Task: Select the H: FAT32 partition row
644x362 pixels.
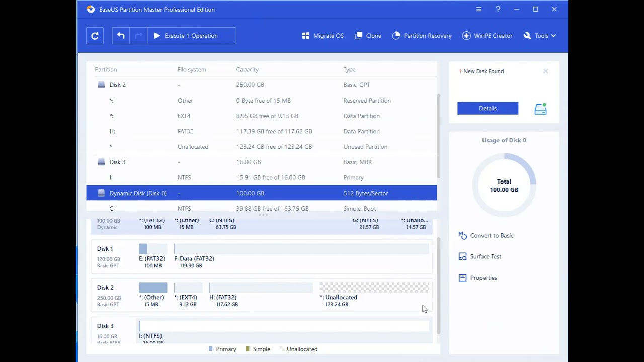Action: [x=261, y=131]
